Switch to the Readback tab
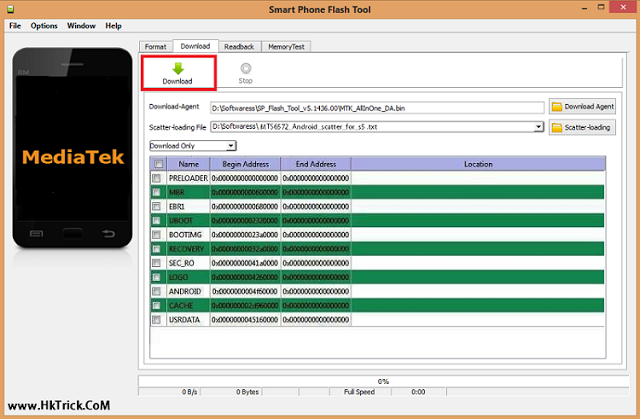The height and width of the screenshot is (419, 640). tap(239, 47)
